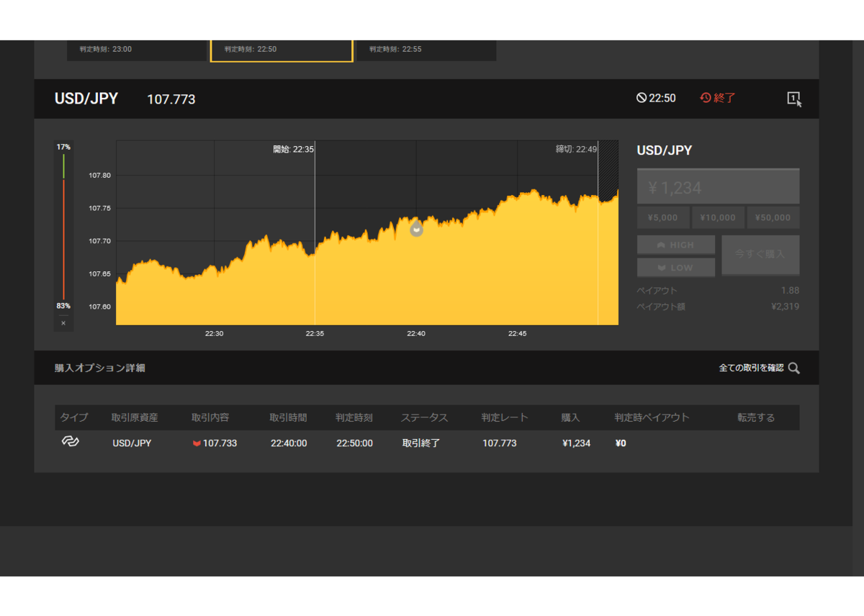The width and height of the screenshot is (864, 616).
Task: Click the trader sentiment percentage bar
Action: coord(63,226)
